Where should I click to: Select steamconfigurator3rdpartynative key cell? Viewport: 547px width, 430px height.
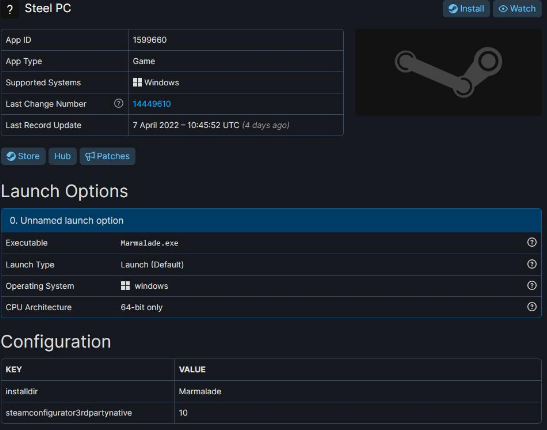point(88,413)
